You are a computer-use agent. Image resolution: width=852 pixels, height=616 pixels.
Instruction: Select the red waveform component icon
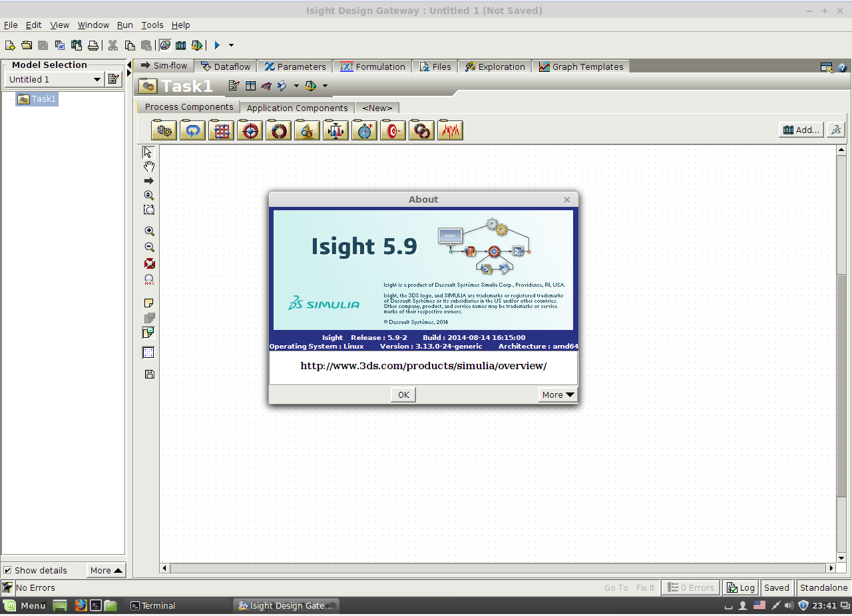pos(450,130)
